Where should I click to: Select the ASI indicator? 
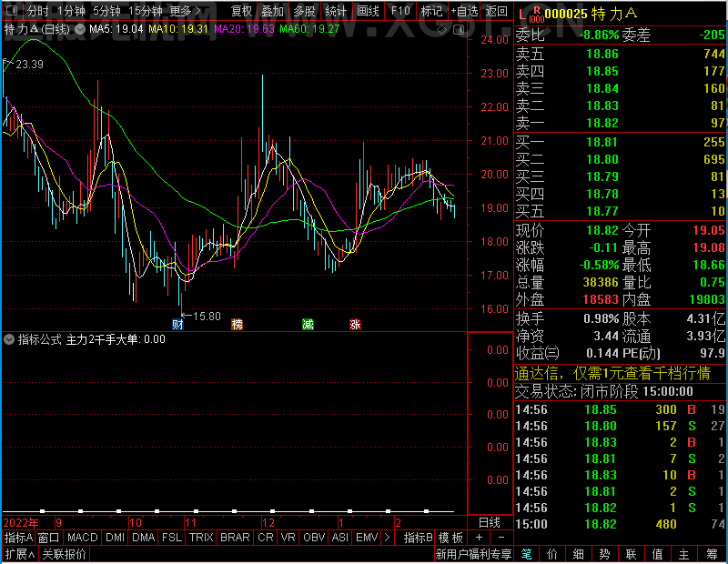click(339, 538)
